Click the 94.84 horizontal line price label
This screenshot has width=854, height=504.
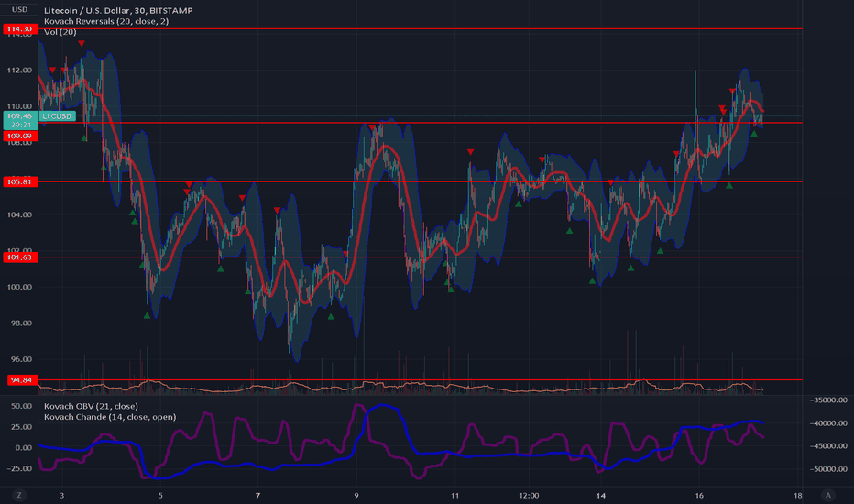tap(21, 379)
